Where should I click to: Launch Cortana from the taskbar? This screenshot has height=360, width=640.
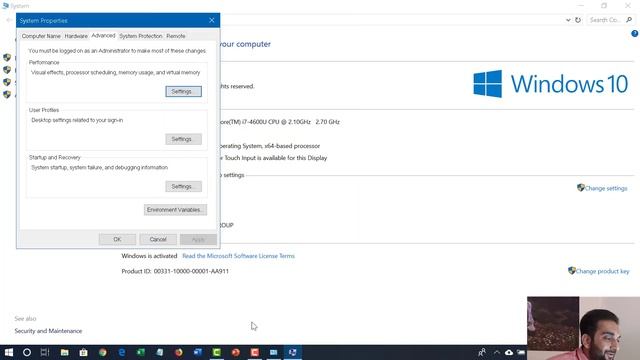click(x=27, y=352)
